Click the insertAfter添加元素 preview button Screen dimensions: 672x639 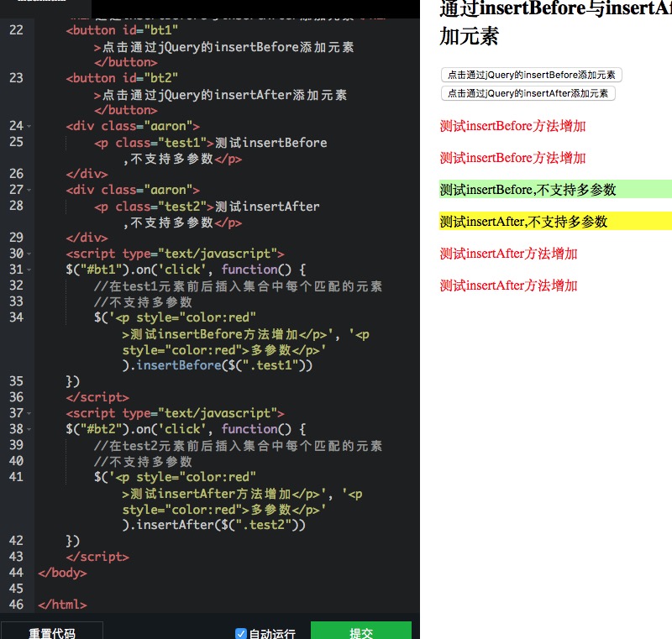pos(528,93)
